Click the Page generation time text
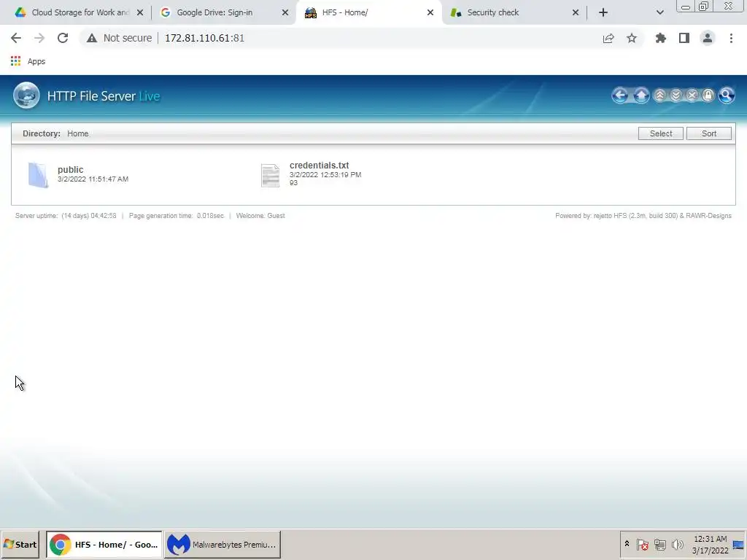 (177, 216)
